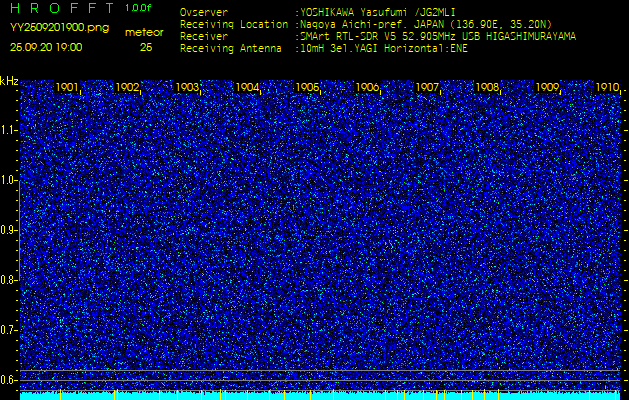This screenshot has height=400, width=629.
Task: Click the kHz axis unit label
Action: 9,81
